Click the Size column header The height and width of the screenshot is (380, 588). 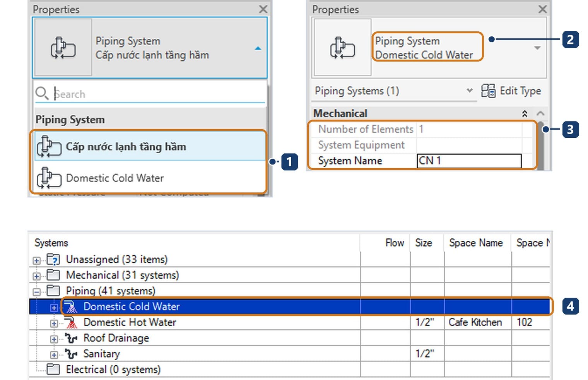(424, 243)
